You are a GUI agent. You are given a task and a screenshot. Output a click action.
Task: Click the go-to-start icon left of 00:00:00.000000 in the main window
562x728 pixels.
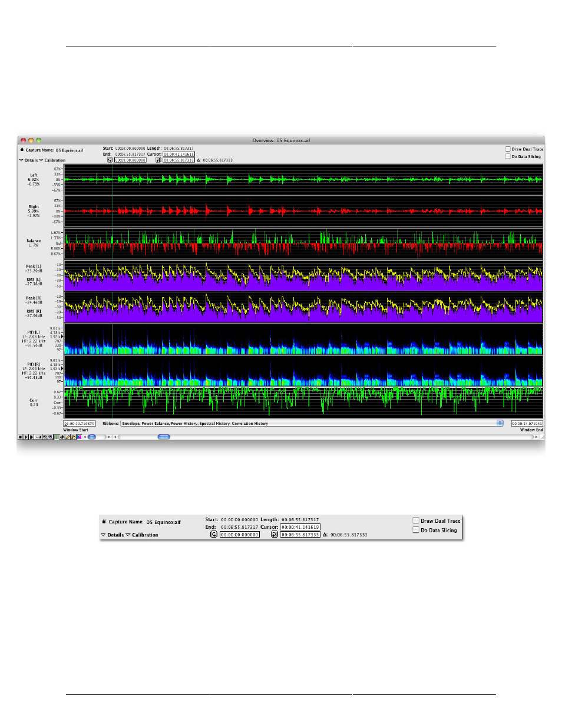110,160
